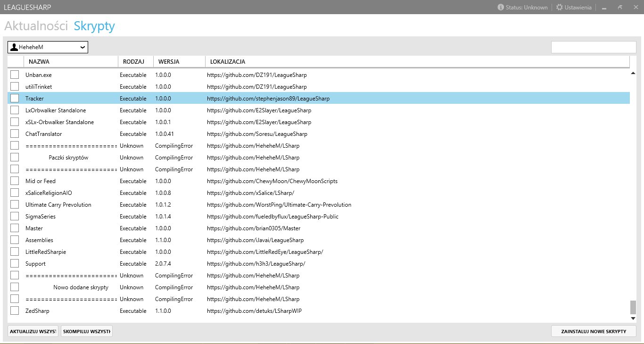Enable the Tracker script checkbox
Image resolution: width=644 pixels, height=344 pixels.
(15, 98)
